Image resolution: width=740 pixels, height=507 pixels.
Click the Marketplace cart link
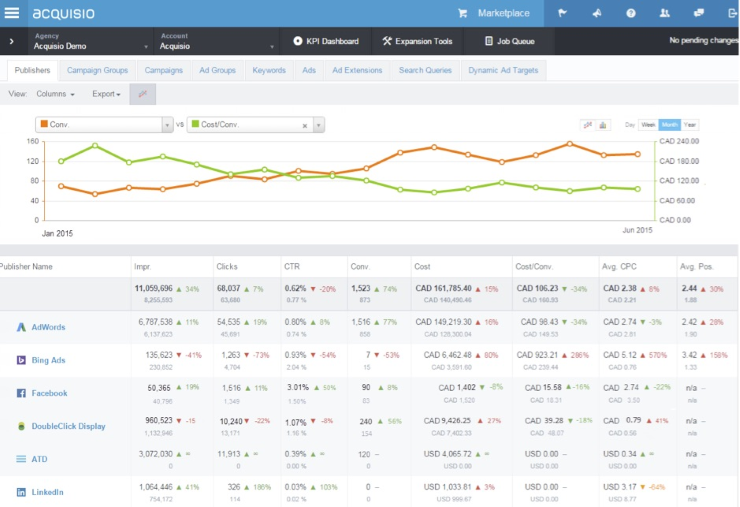click(x=494, y=13)
